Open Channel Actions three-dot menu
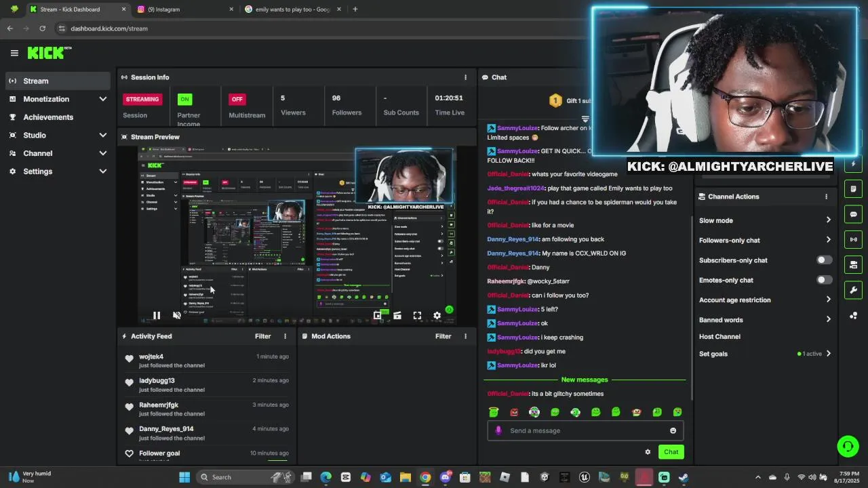The image size is (868, 488). click(x=826, y=197)
